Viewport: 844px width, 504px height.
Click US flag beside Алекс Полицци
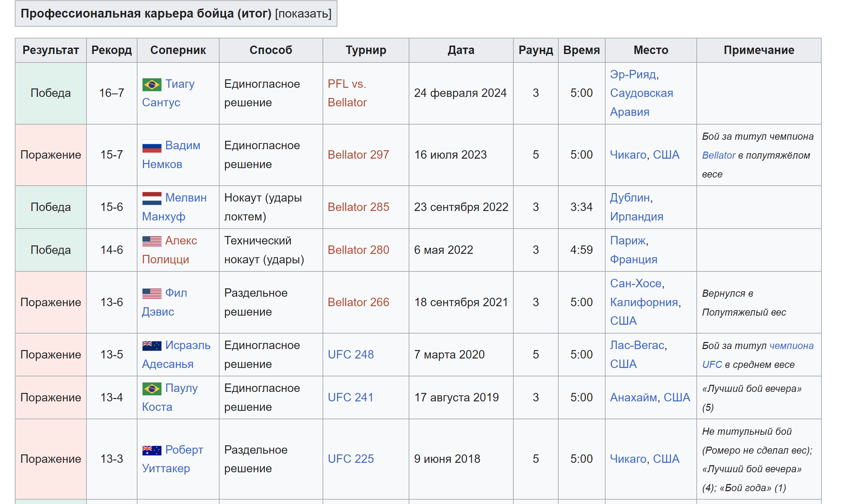pyautogui.click(x=152, y=241)
